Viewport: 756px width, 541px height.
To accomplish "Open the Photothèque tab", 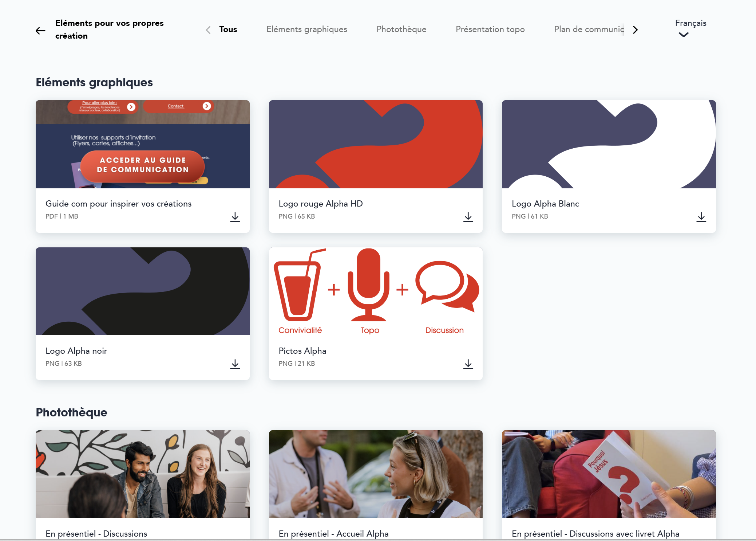I will click(401, 30).
